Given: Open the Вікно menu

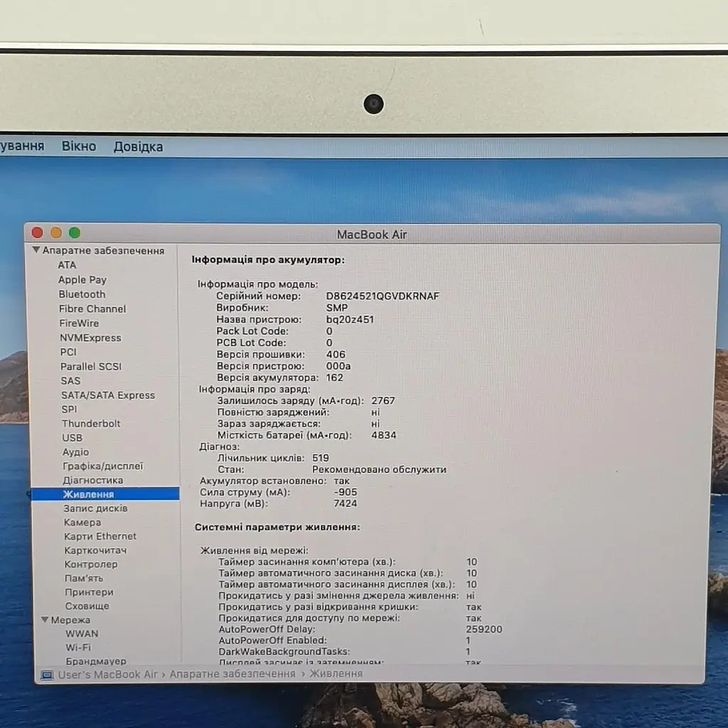Looking at the screenshot, I should 79,146.
